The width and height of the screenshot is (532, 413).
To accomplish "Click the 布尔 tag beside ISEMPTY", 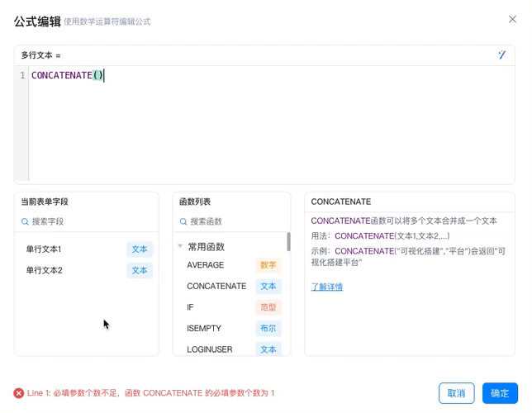I will point(268,328).
